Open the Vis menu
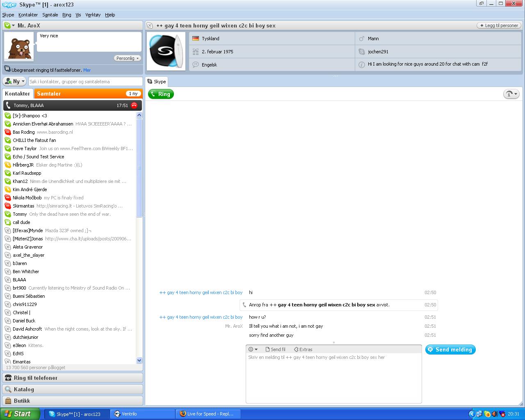Viewport: 525px width, 420px height. click(x=78, y=15)
